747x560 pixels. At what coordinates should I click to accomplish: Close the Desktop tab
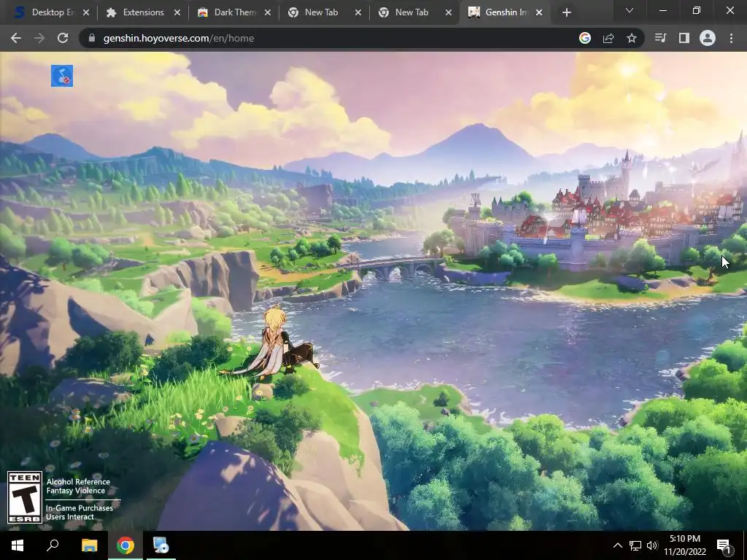click(x=86, y=13)
